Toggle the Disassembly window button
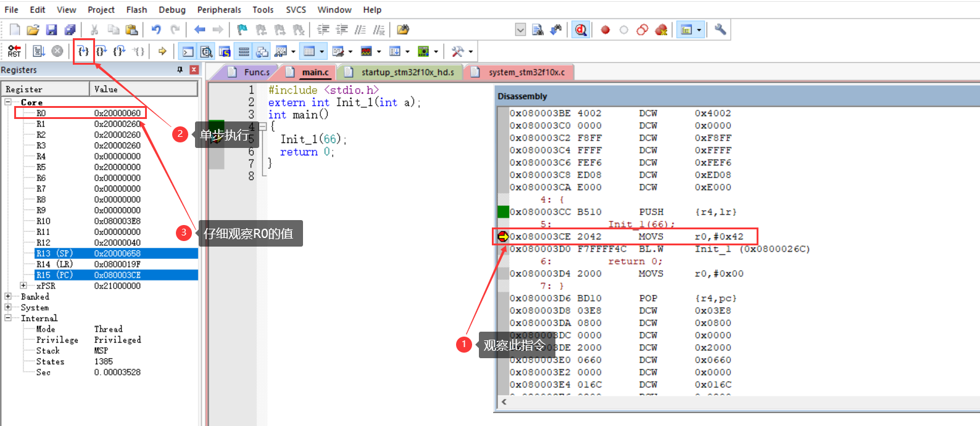The image size is (980, 426). [x=207, y=51]
